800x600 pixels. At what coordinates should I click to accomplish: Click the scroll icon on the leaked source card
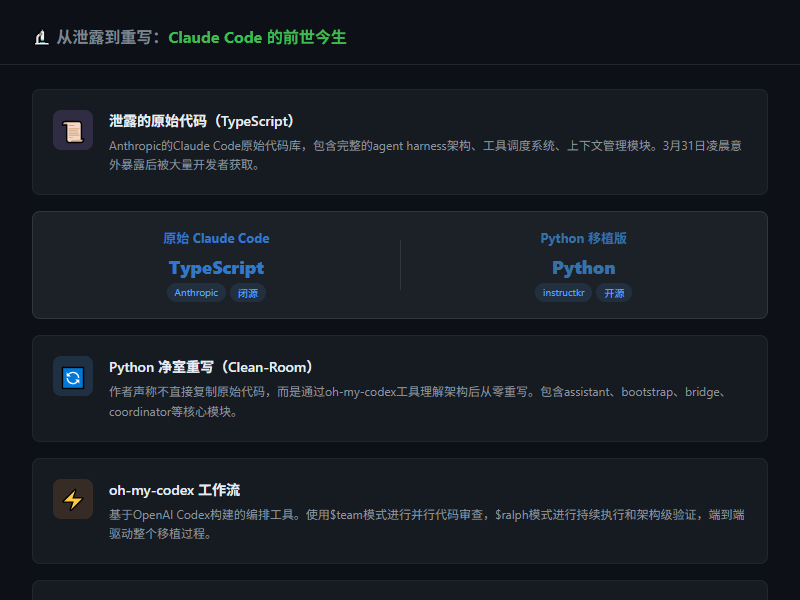tap(73, 130)
